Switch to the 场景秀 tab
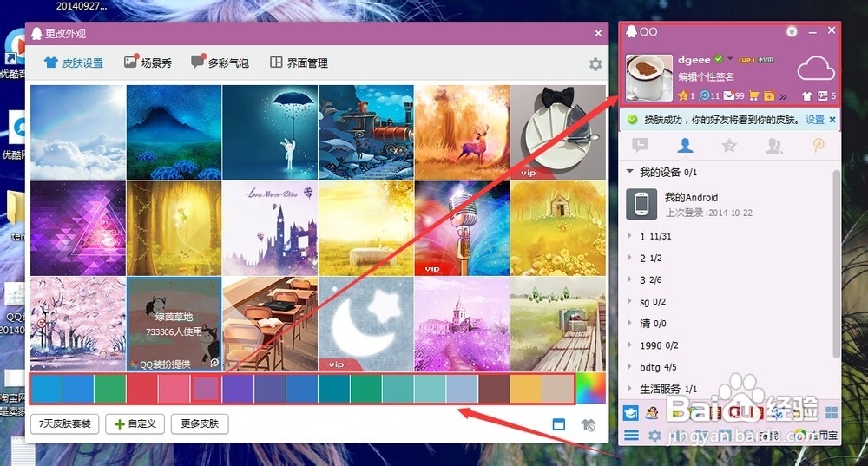This screenshot has height=466, width=868. tap(148, 62)
